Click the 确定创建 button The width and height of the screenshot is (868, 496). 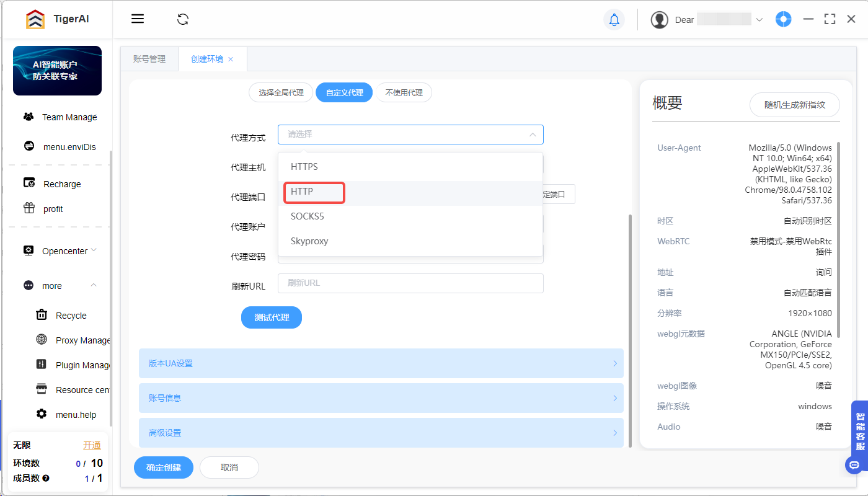tap(164, 467)
